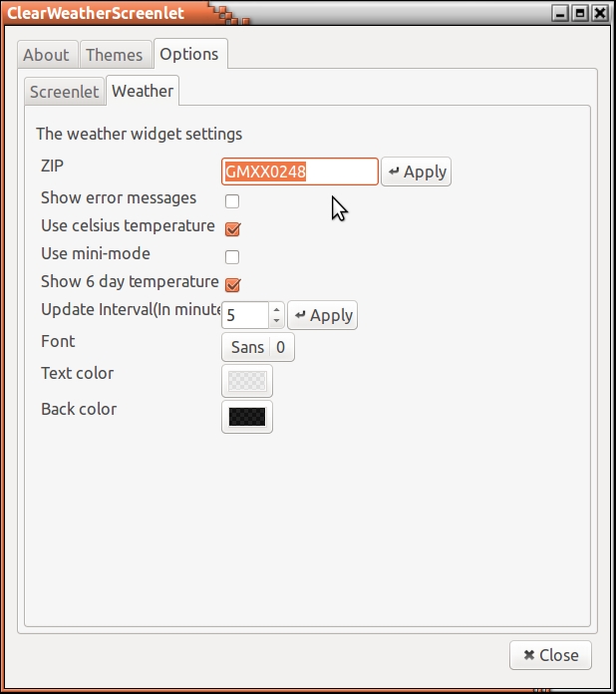616x694 pixels.
Task: Open the Themes tab
Action: click(x=114, y=55)
